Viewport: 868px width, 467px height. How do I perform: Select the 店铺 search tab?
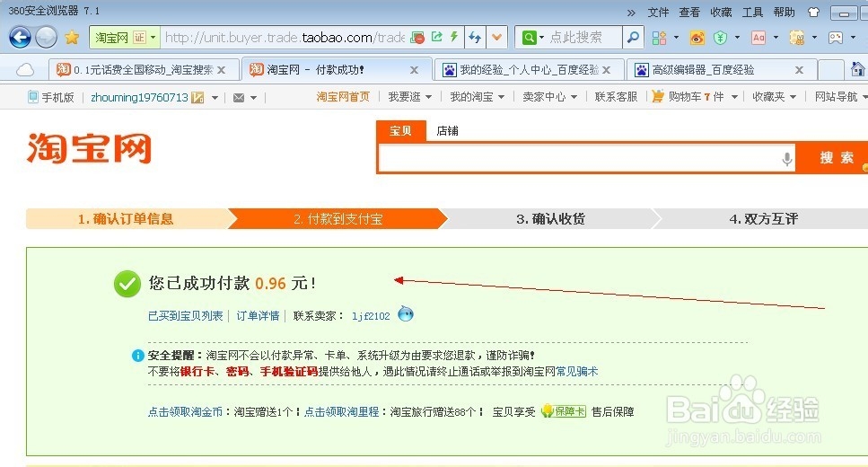[x=447, y=131]
